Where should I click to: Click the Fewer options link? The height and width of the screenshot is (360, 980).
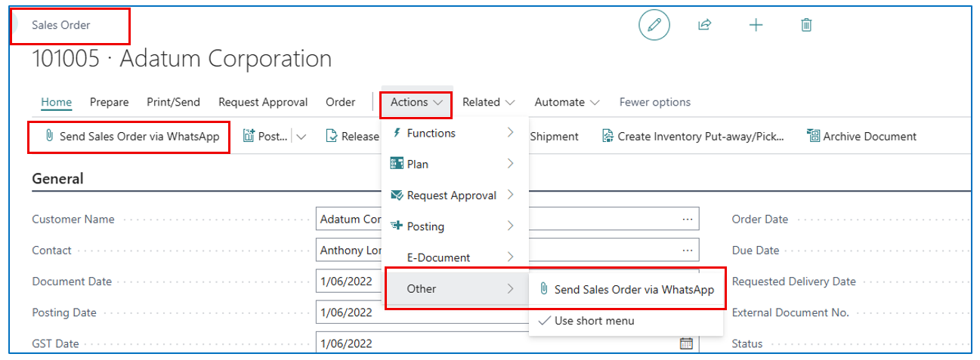tap(654, 102)
